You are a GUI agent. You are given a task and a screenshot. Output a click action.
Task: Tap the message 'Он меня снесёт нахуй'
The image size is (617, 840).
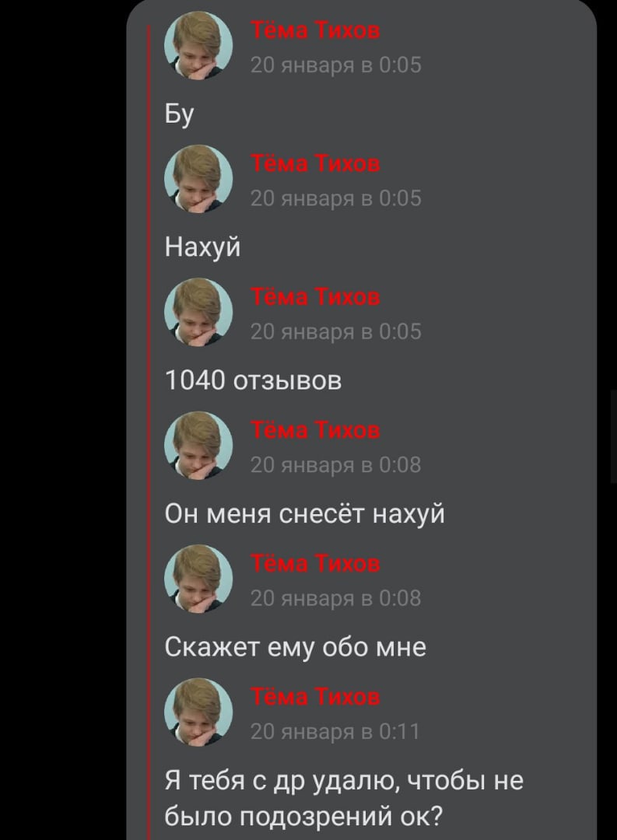(x=304, y=514)
